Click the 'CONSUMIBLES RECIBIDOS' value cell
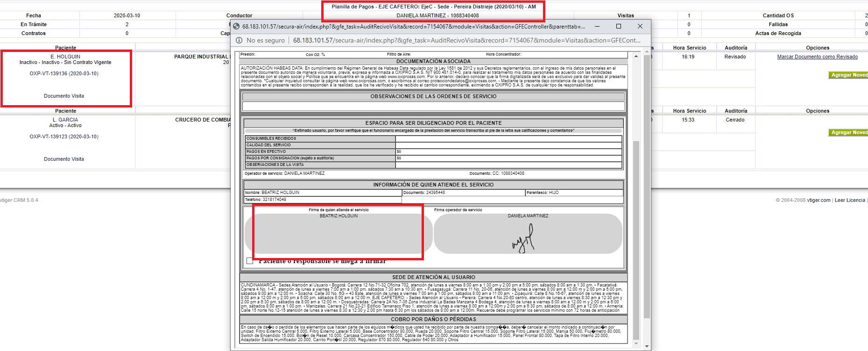 [508, 138]
